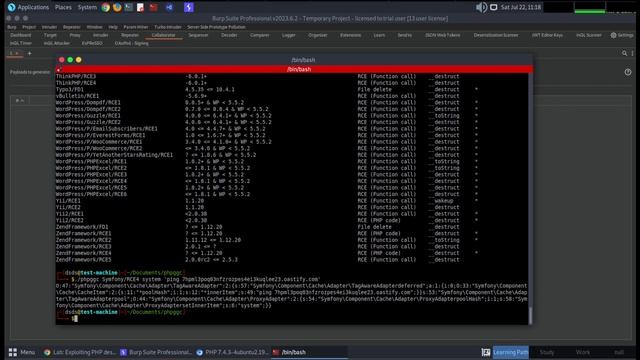This screenshot has width=640, height=360.
Task: Switch to the Sequencer tab
Action: 198,35
